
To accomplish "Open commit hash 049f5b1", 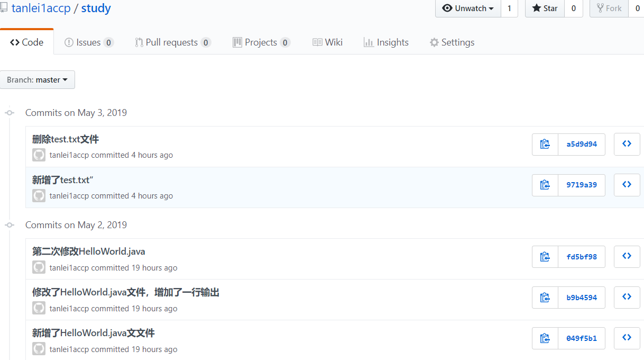I will [x=582, y=338].
